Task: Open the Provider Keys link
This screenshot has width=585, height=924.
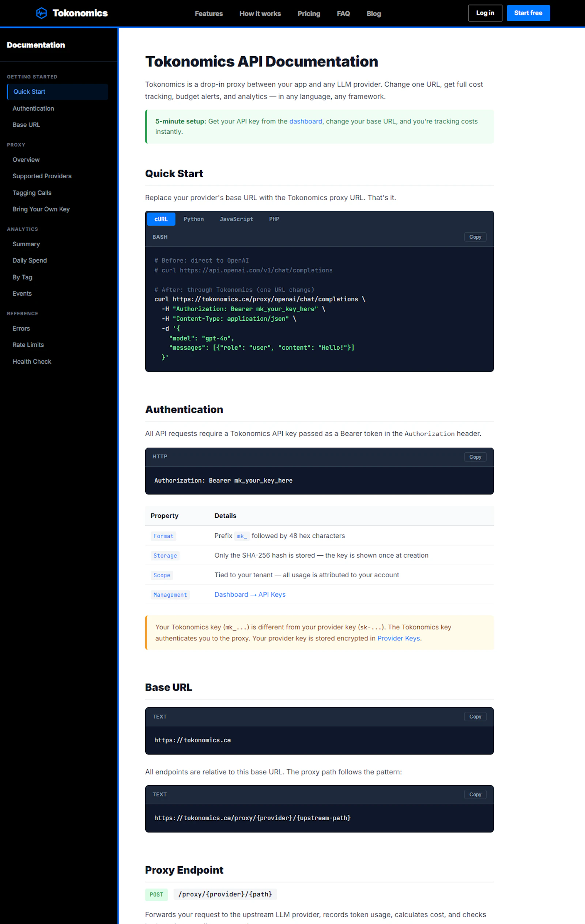Action: tap(398, 638)
